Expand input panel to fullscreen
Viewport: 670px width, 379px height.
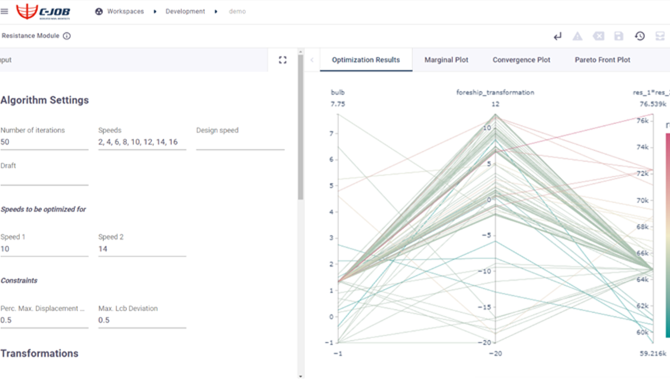click(282, 60)
